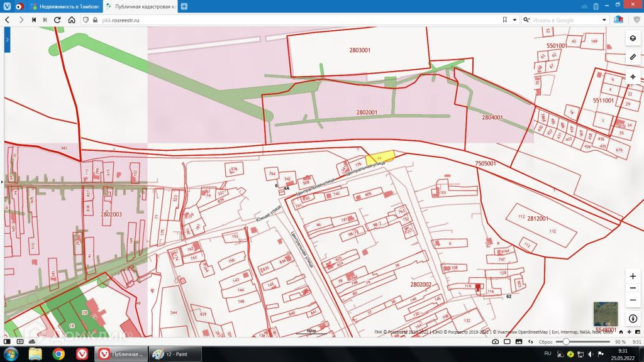Click cadastral block label 2802001

click(367, 112)
